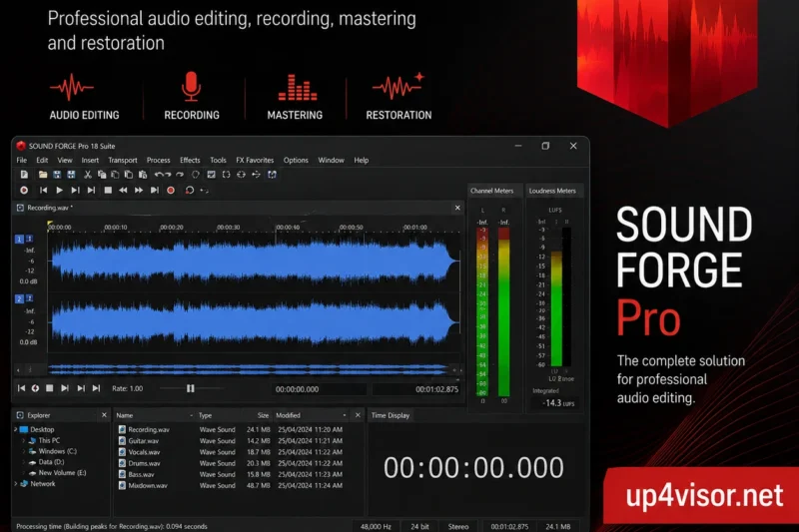Close the Explorer panel
The width and height of the screenshot is (799, 532).
[105, 415]
